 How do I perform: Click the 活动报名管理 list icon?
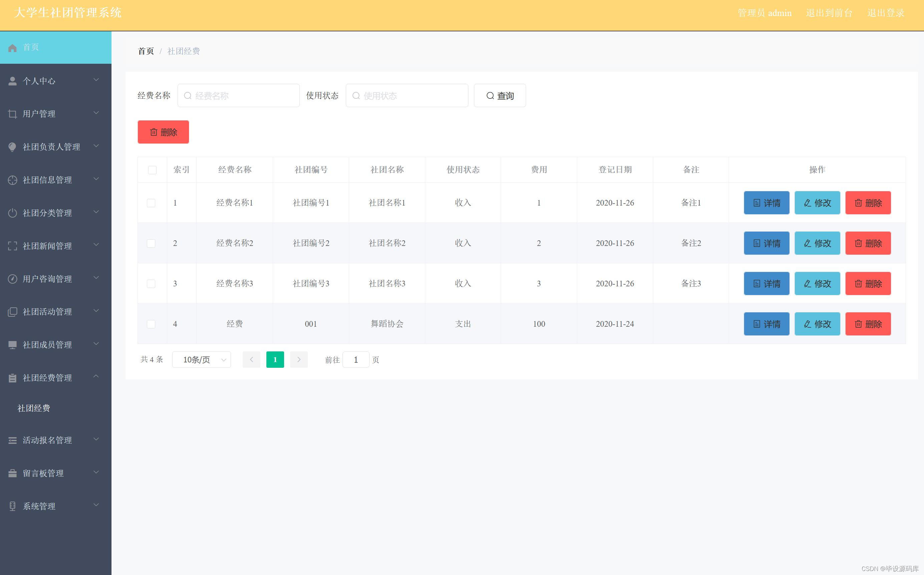[13, 441]
